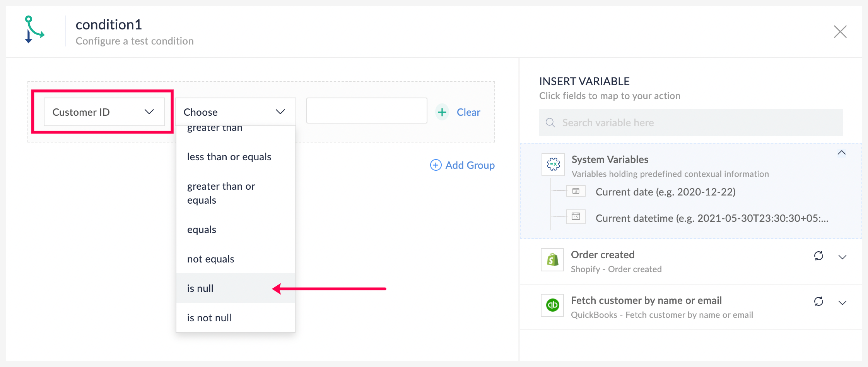Click the search magnifier icon
This screenshot has height=367, width=868.
[x=550, y=123]
